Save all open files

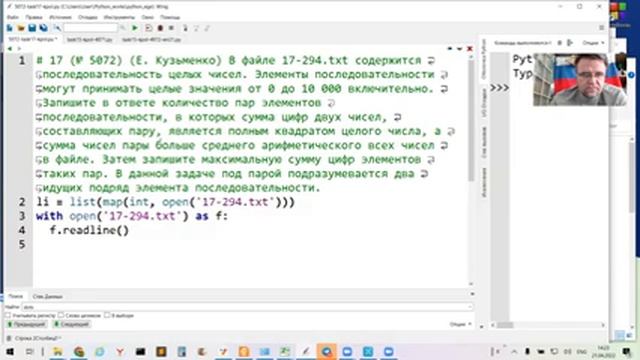point(43,28)
